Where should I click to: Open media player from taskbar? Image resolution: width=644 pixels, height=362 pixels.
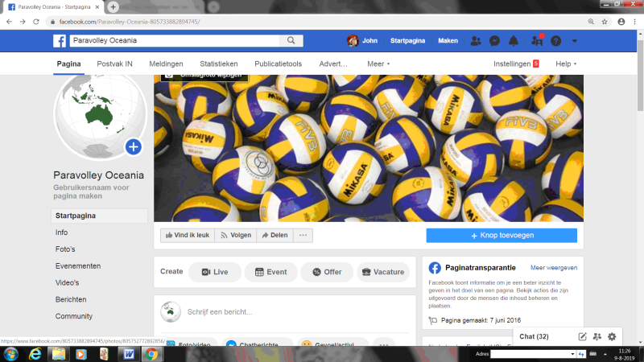point(81,354)
